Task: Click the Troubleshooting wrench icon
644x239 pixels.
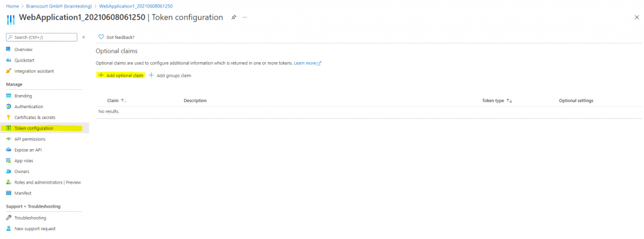Action: (9, 218)
